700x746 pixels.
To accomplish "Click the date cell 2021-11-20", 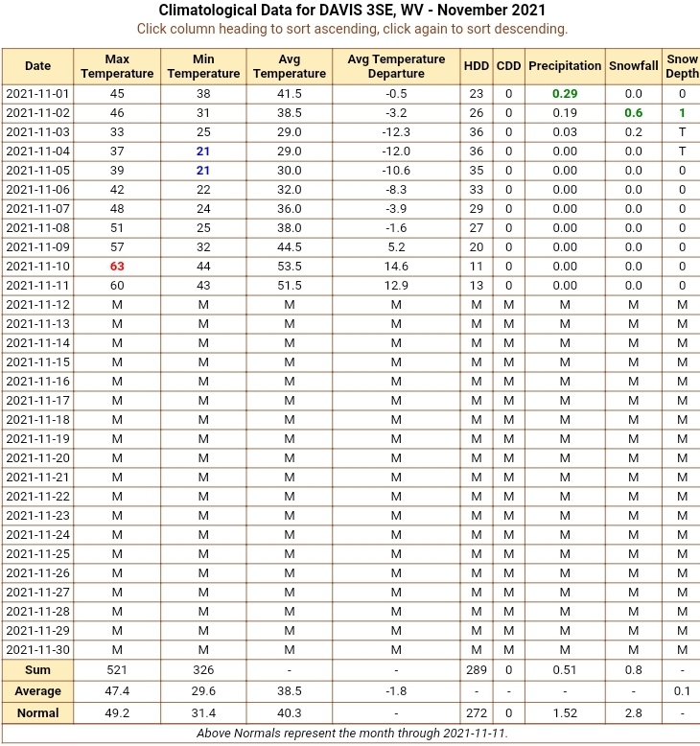I will [37, 458].
